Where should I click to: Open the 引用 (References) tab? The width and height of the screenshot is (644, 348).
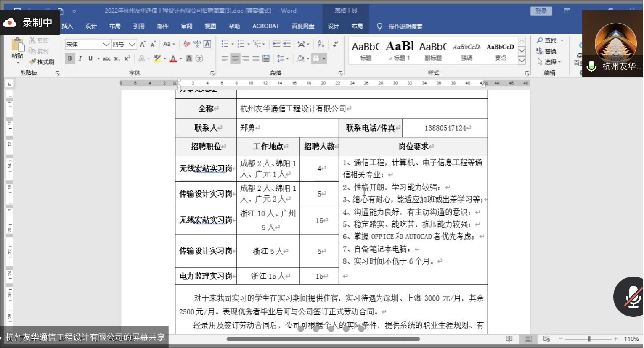pyautogui.click(x=139, y=26)
